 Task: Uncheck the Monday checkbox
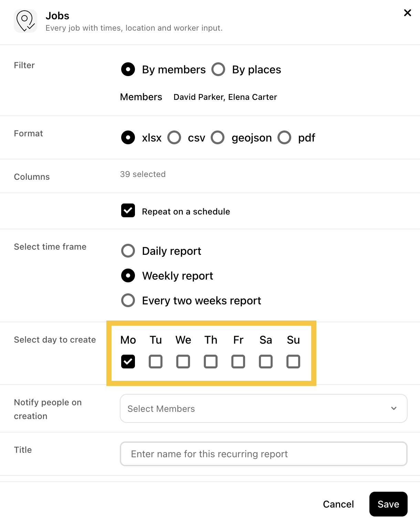click(128, 362)
